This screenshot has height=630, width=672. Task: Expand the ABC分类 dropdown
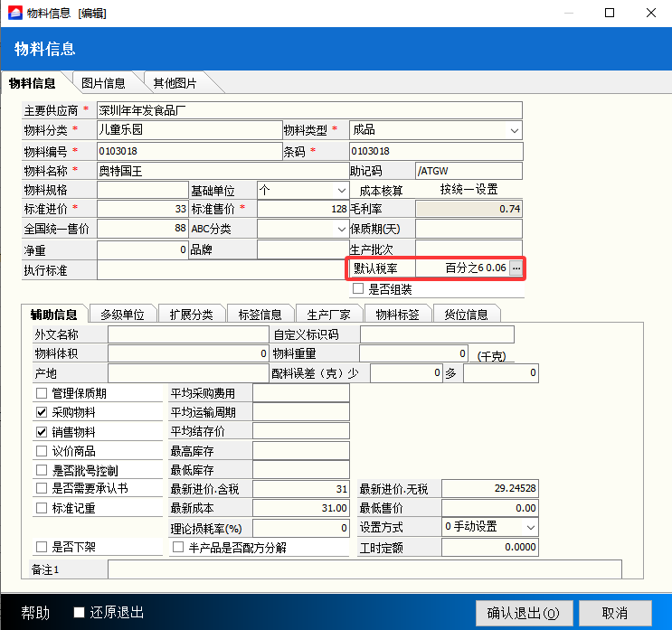(341, 229)
